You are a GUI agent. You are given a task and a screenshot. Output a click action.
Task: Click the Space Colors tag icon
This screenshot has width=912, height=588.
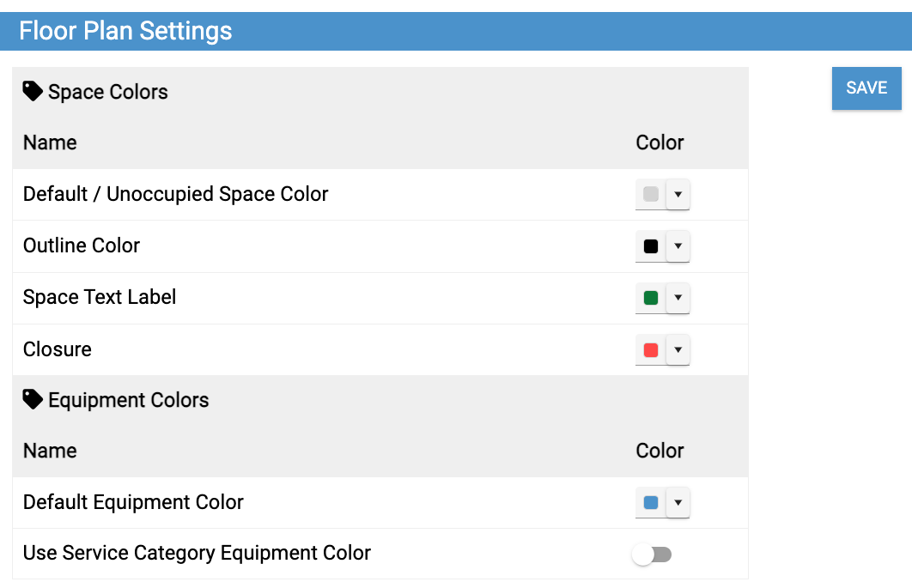point(33,91)
